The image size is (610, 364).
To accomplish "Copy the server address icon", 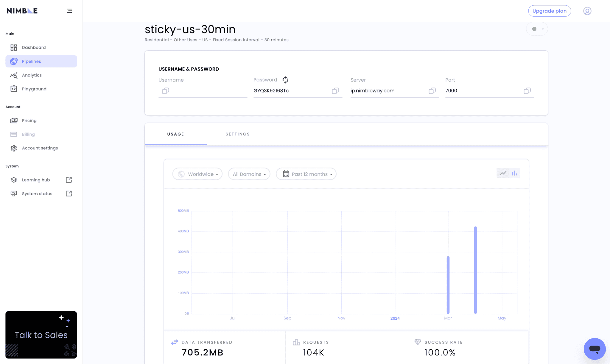I will pos(432,91).
